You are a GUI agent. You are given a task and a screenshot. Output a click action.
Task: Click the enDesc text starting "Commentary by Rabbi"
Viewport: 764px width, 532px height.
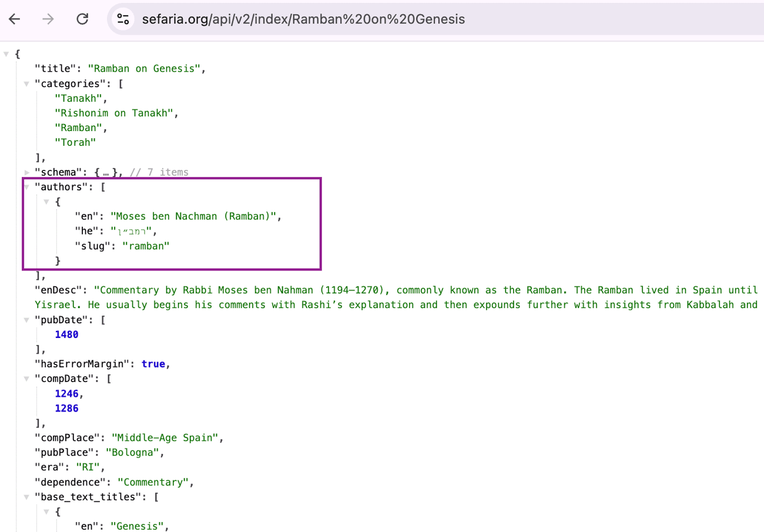(x=396, y=297)
